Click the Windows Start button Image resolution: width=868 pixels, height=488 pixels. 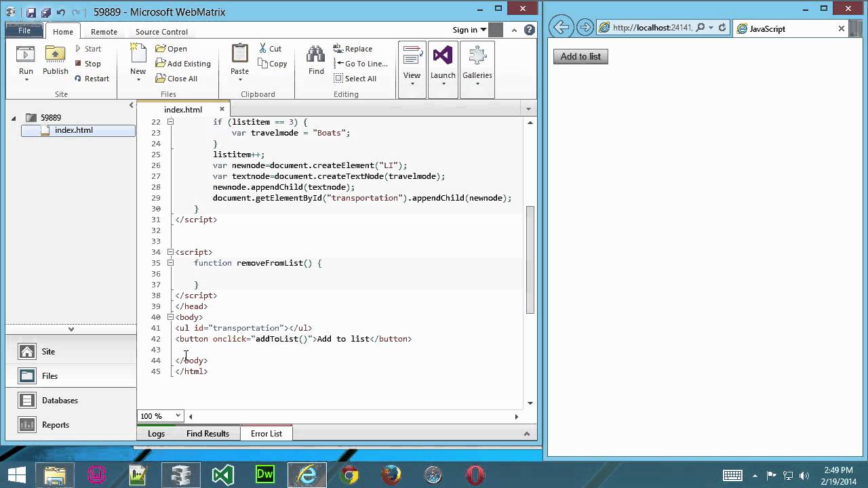(17, 474)
